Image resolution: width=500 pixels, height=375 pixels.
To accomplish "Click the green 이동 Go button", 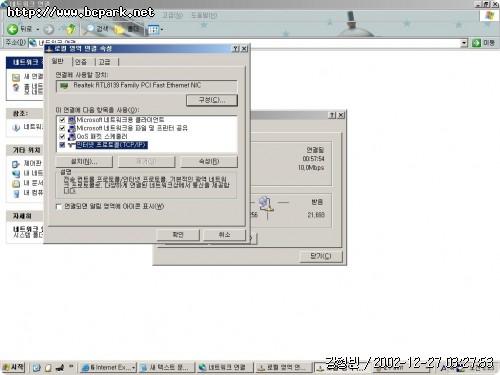I will [484, 43].
